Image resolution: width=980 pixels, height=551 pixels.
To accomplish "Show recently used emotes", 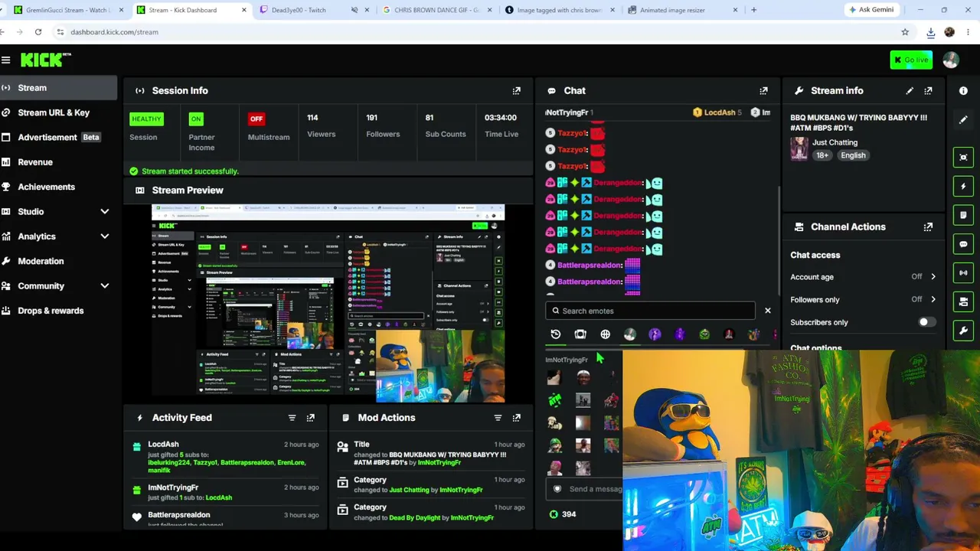I will tap(556, 334).
